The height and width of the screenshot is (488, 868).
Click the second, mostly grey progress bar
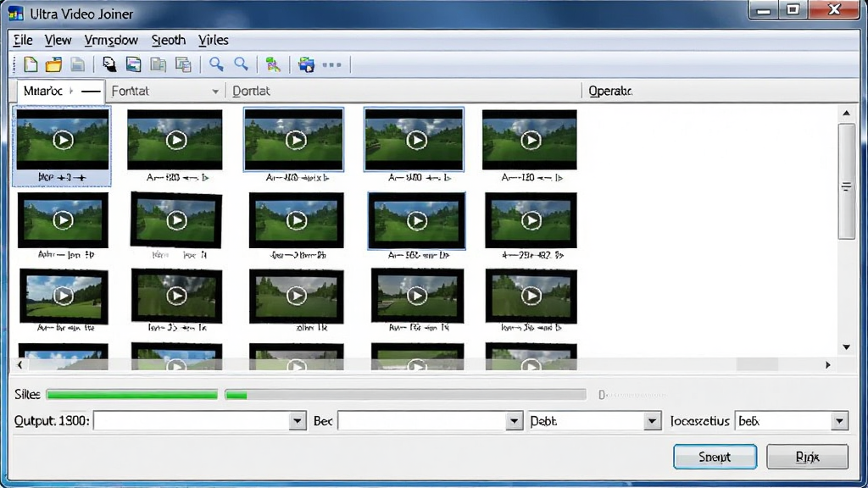tap(405, 395)
